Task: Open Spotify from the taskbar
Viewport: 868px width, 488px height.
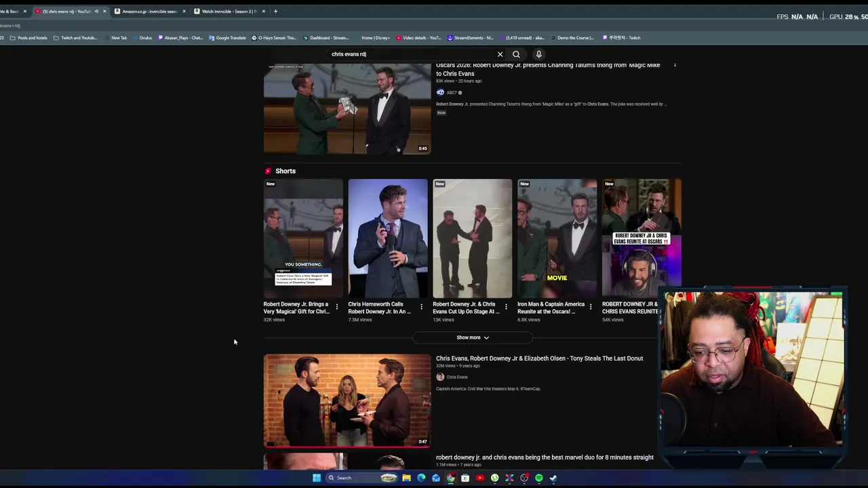Action: tap(539, 478)
